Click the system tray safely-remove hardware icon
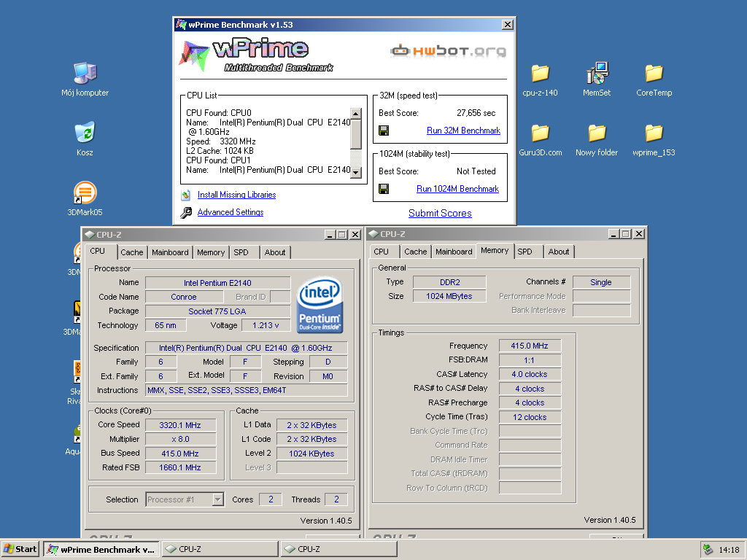The image size is (747, 560). point(708,550)
